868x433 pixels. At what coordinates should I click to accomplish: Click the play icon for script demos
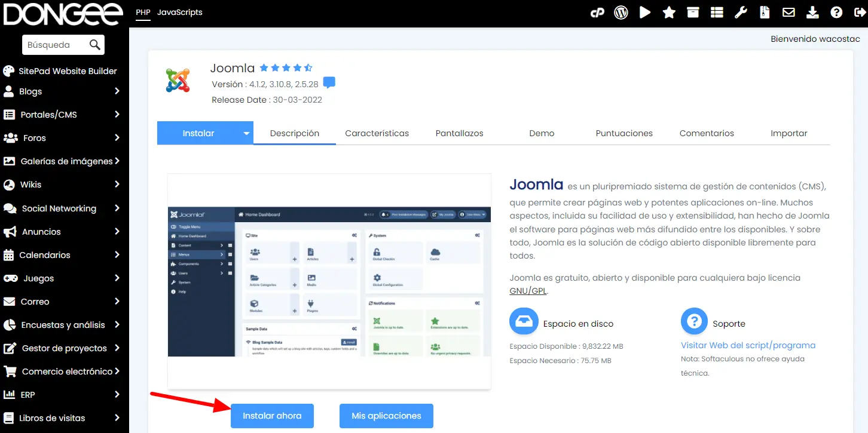645,13
